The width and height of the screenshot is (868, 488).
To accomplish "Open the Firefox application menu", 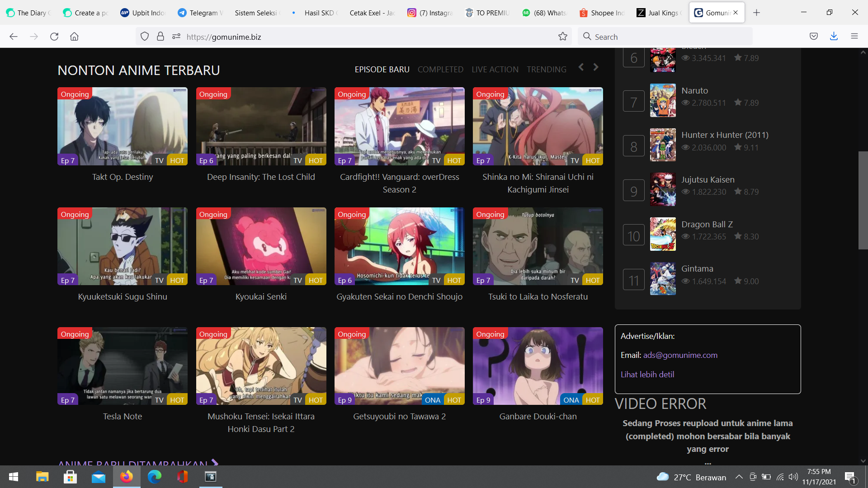I will pos(854,37).
